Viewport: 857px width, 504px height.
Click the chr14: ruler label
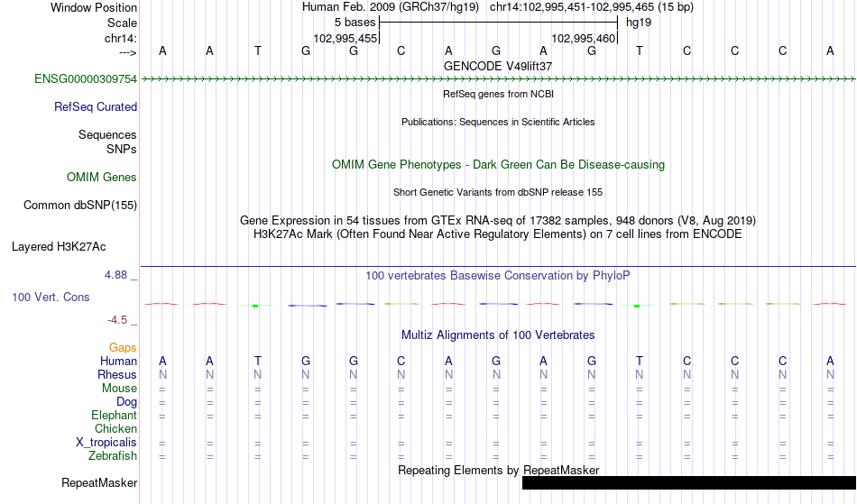pyautogui.click(x=120, y=38)
